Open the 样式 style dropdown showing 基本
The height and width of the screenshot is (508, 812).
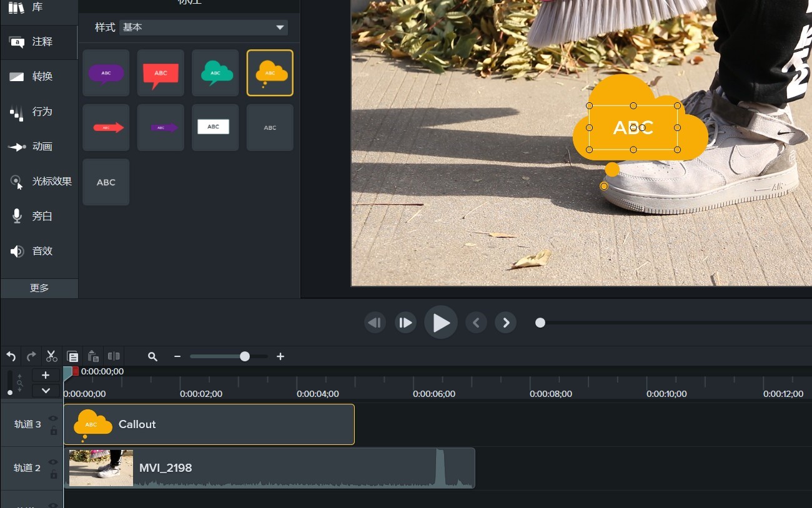point(203,27)
